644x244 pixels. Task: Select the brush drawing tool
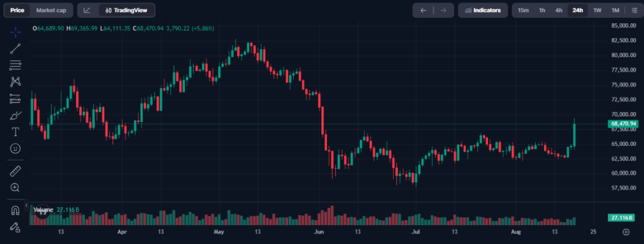coord(15,115)
